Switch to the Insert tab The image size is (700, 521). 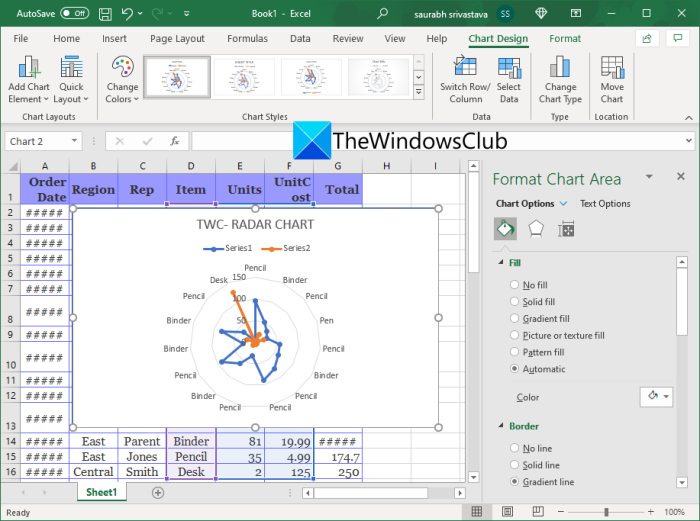[114, 39]
